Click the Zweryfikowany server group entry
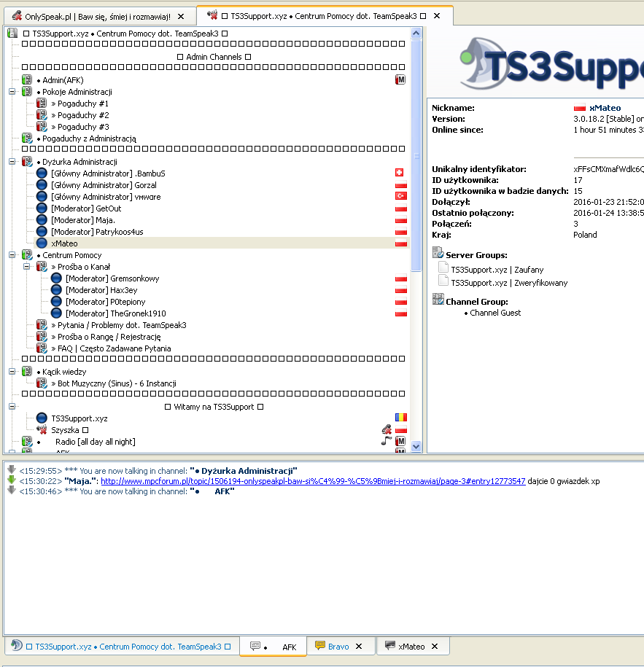Viewport: 644px width, 667px height. tap(509, 283)
